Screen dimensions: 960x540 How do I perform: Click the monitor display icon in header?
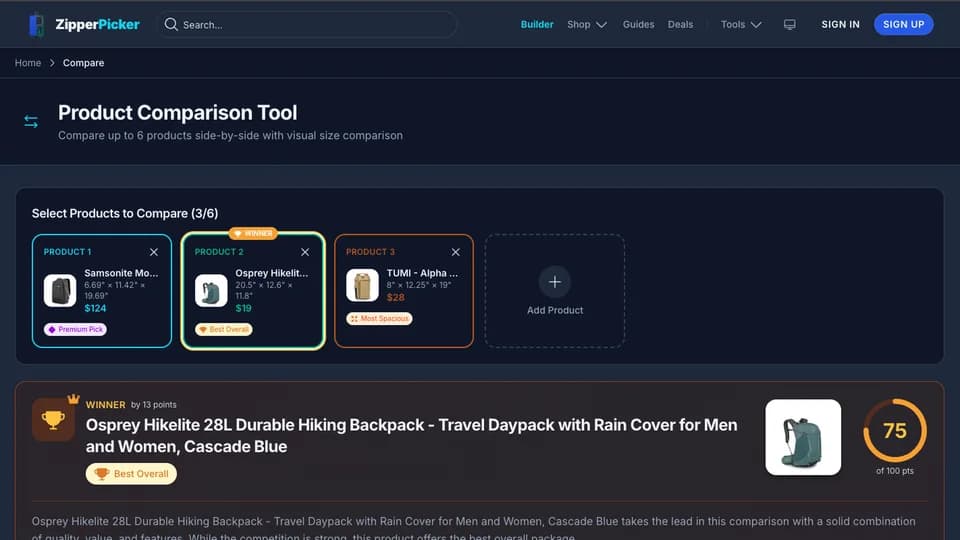click(790, 24)
